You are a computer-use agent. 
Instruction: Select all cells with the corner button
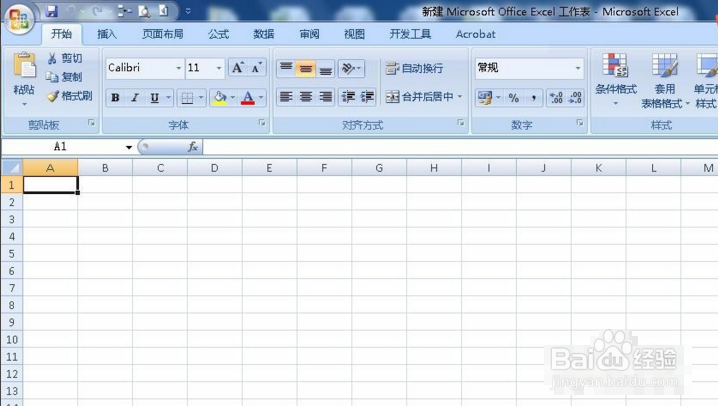click(12, 168)
